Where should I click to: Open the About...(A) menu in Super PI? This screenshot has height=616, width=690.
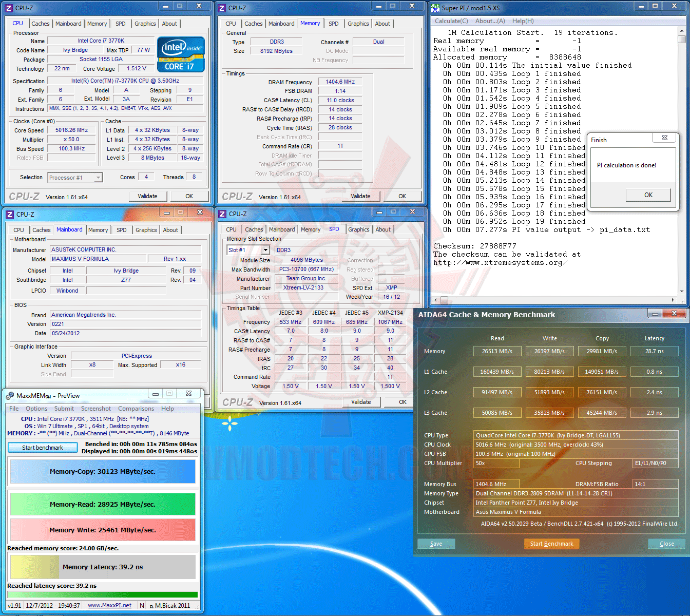490,21
